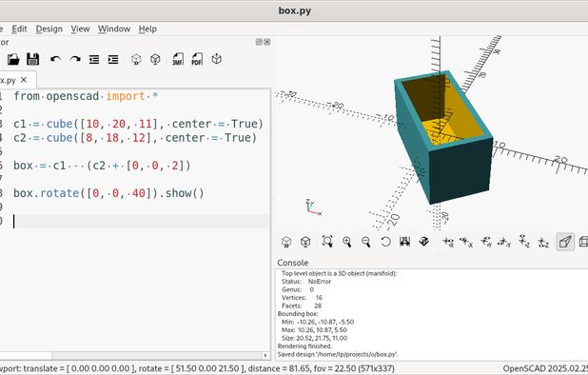The width and height of the screenshot is (588, 375).
Task: Toggle Perspective projection view
Action: point(565,242)
